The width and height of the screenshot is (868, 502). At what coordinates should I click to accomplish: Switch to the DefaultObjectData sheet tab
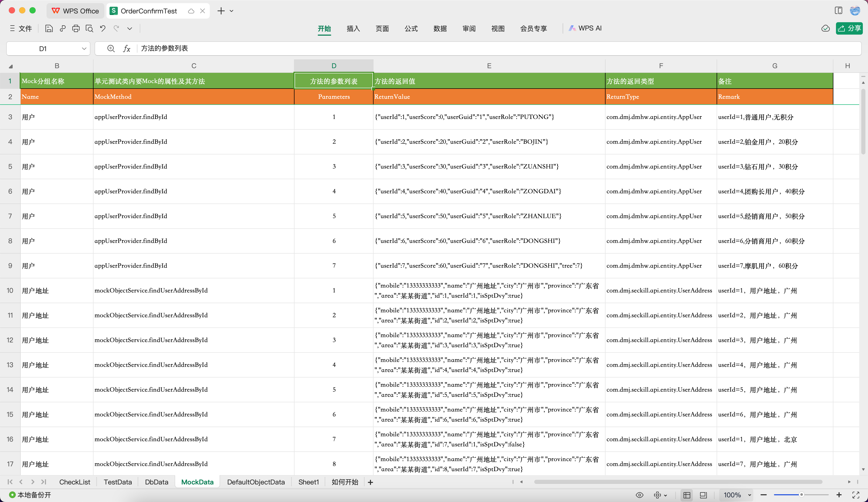[255, 482]
